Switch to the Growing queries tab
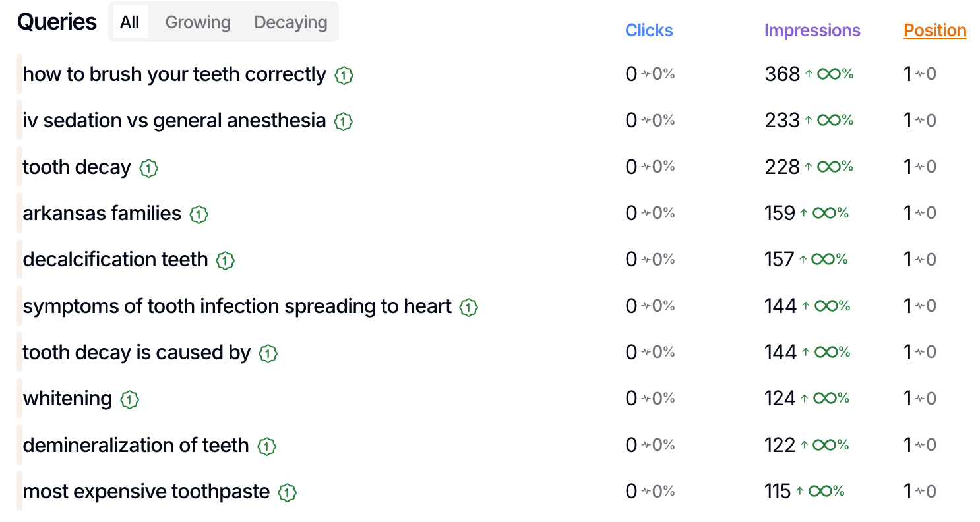980x522 pixels. [x=198, y=22]
